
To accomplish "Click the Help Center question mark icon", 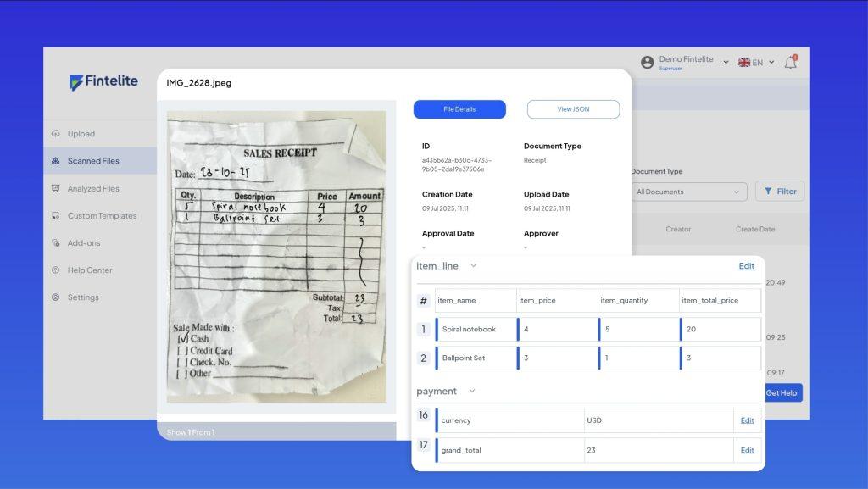I will click(55, 270).
